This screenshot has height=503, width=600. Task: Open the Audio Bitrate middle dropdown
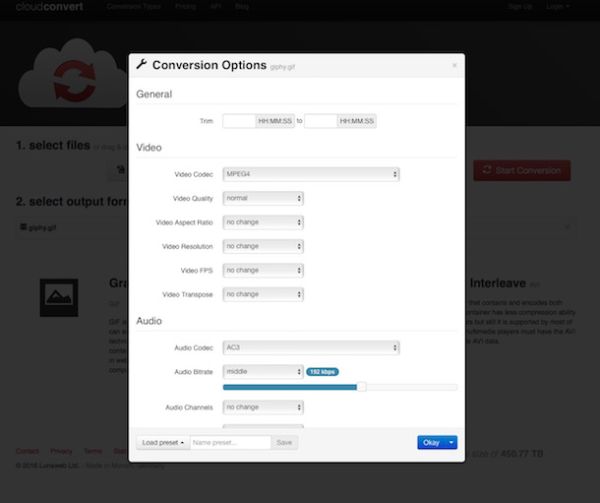263,372
